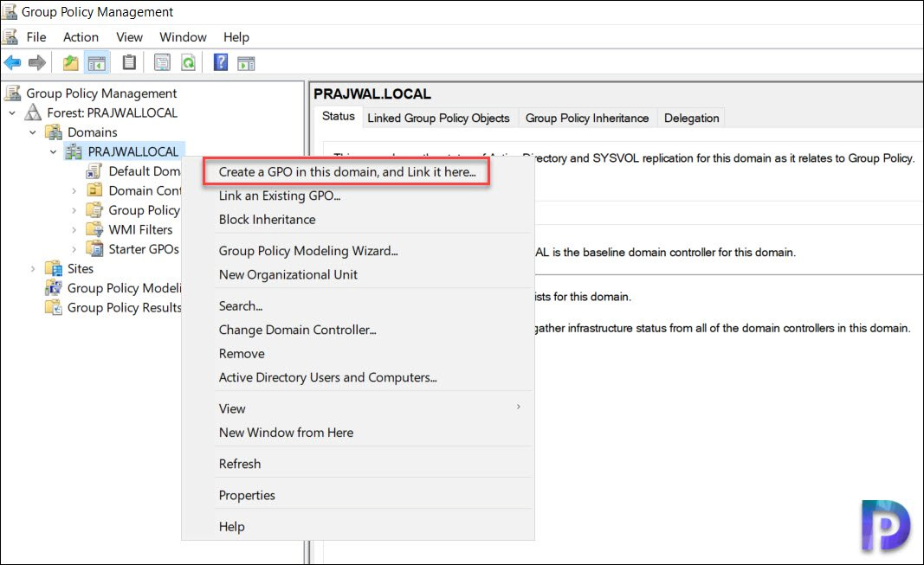Image resolution: width=924 pixels, height=565 pixels.
Task: Expand the Domain Controllers node
Action: pyautogui.click(x=74, y=190)
